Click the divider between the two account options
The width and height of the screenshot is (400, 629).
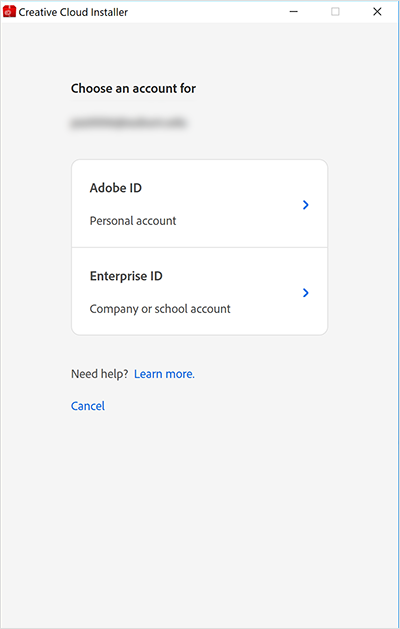click(x=199, y=248)
